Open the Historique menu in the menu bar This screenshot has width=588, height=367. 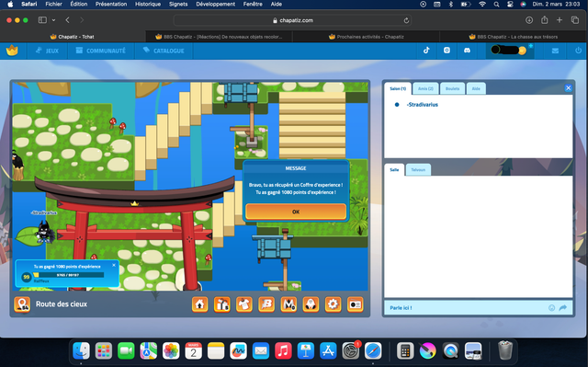point(148,4)
